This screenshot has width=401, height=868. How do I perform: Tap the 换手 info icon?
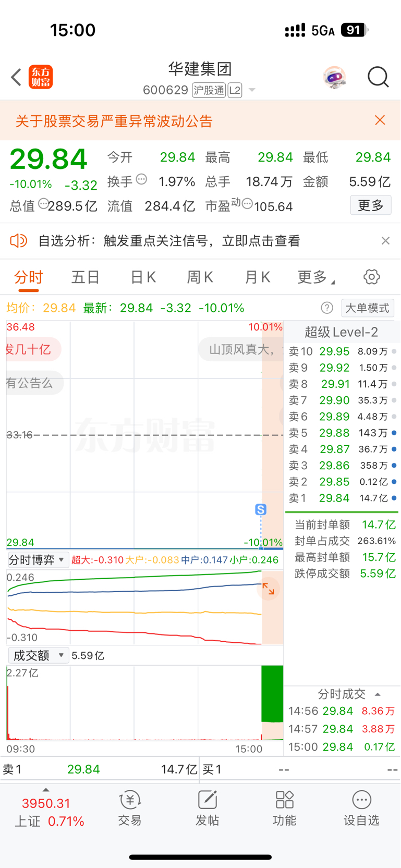click(x=141, y=180)
